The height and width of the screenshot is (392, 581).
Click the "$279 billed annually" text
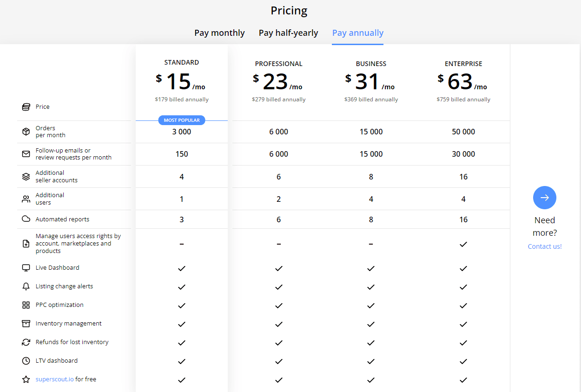click(x=279, y=100)
